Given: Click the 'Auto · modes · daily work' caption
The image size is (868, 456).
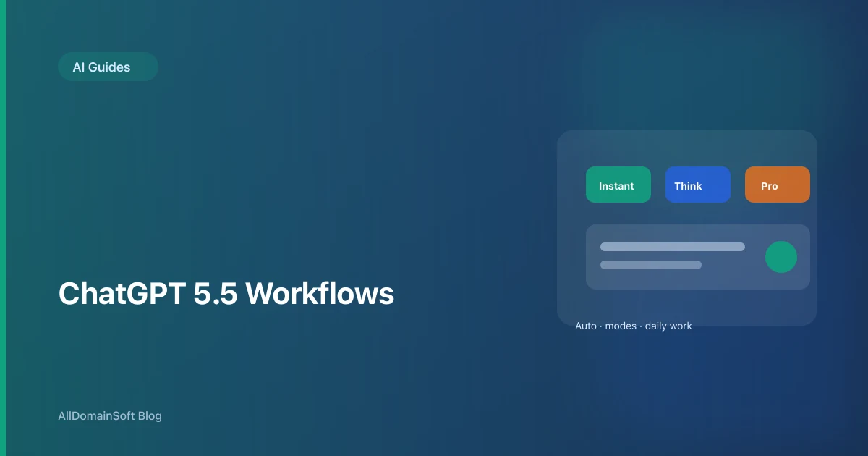Looking at the screenshot, I should [634, 326].
